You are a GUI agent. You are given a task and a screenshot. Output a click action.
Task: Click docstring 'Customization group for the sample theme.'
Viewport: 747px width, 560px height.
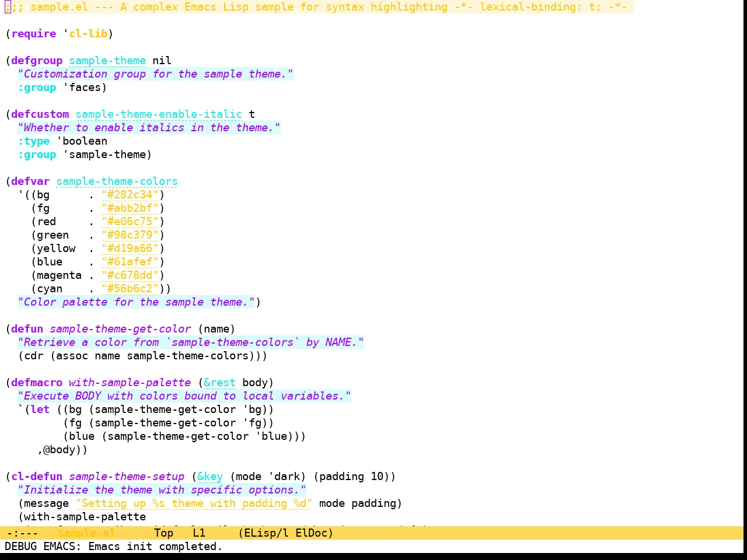(155, 74)
